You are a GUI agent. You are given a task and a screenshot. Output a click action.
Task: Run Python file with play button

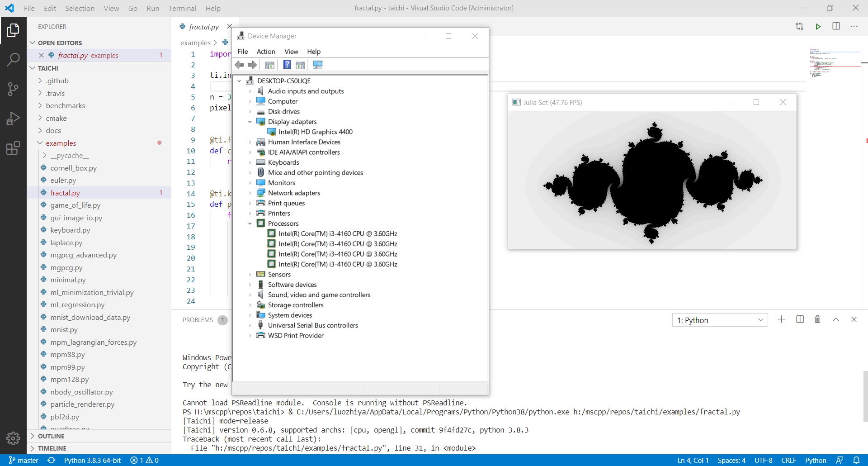pyautogui.click(x=818, y=26)
